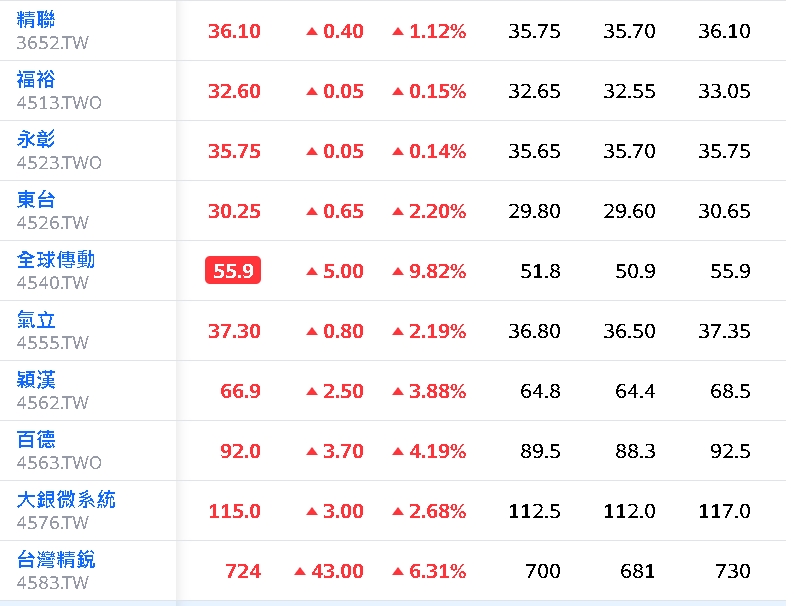
Task: Open the 百德 4563.TWO stock link
Action: (36, 440)
